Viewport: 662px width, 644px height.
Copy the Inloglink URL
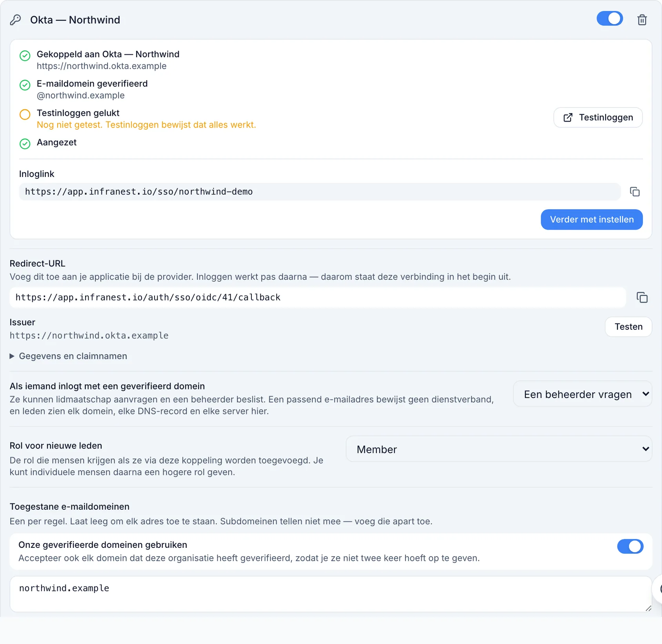click(635, 192)
